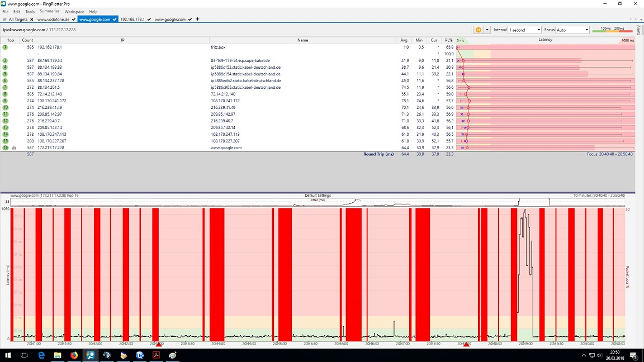Click the graph icon beside hop 16

(14, 147)
